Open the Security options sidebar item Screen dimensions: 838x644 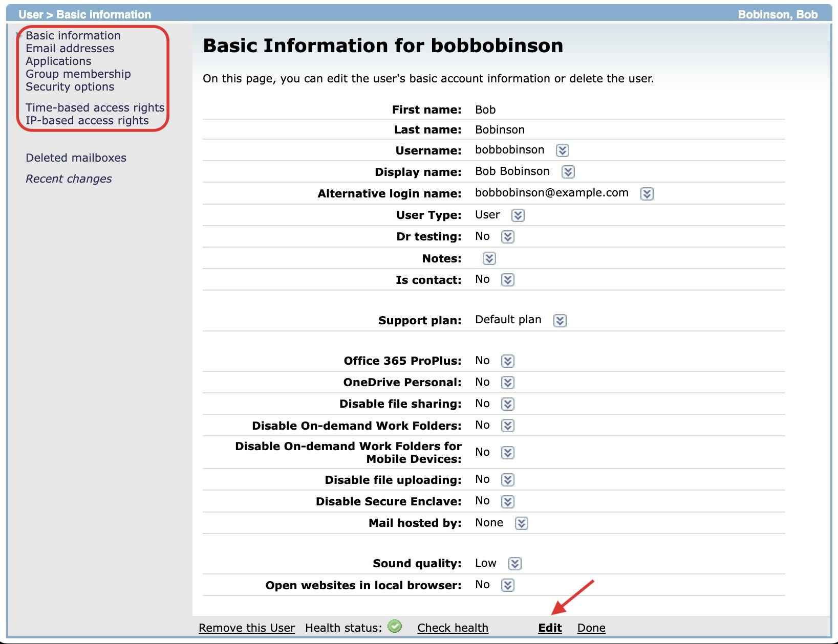pos(70,86)
